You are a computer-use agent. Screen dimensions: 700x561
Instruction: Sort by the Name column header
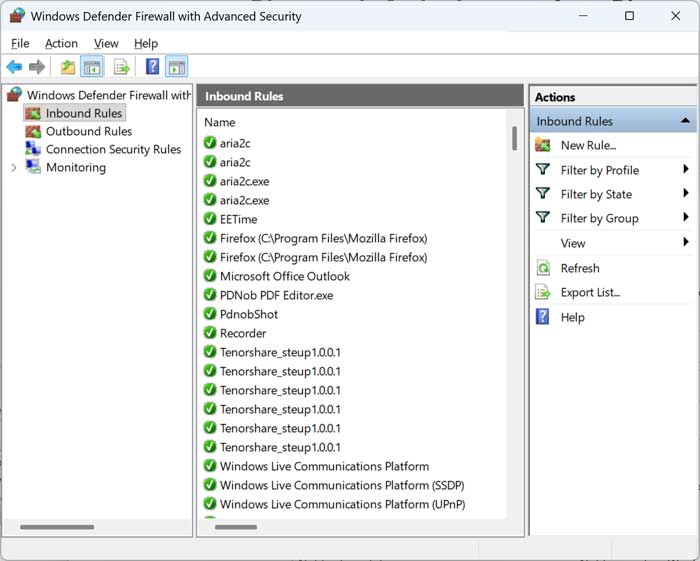pyautogui.click(x=220, y=122)
